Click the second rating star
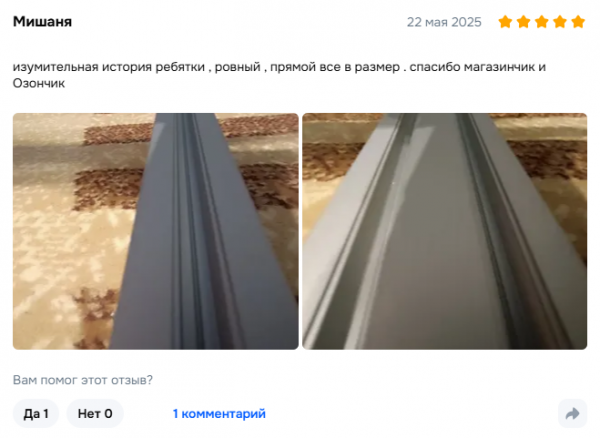This screenshot has width=600, height=438. [523, 22]
